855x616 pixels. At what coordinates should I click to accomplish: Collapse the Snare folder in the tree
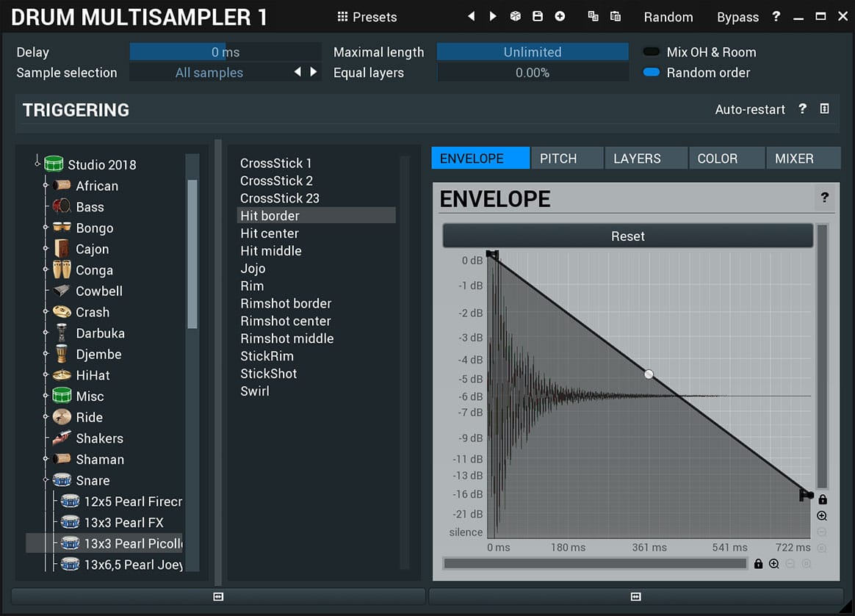46,480
